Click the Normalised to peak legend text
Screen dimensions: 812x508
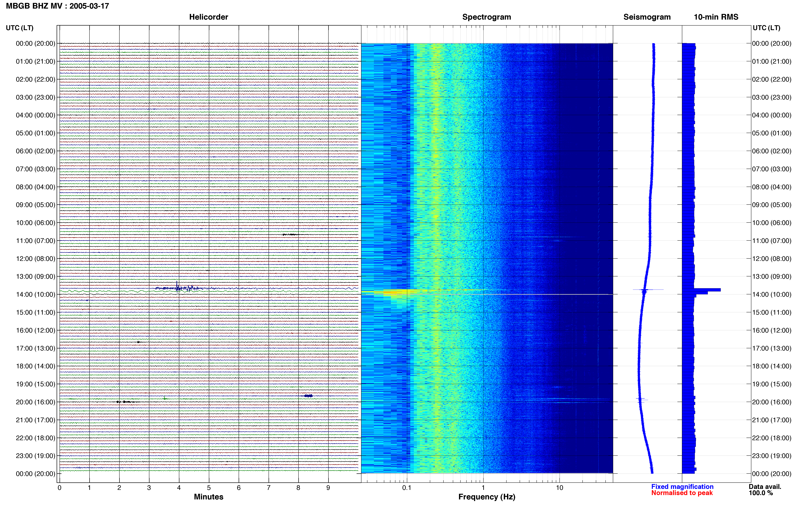(x=682, y=493)
